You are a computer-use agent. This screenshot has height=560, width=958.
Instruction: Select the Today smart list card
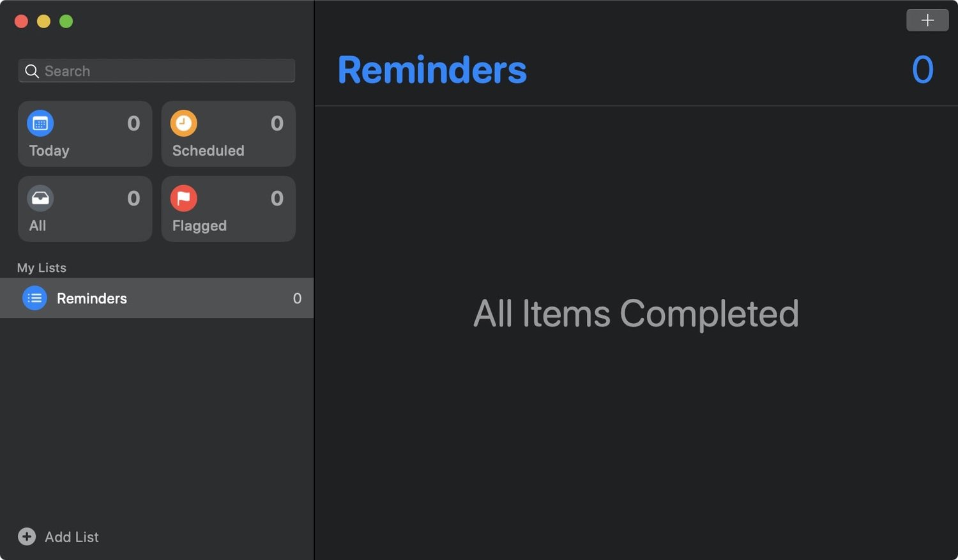[x=85, y=133]
